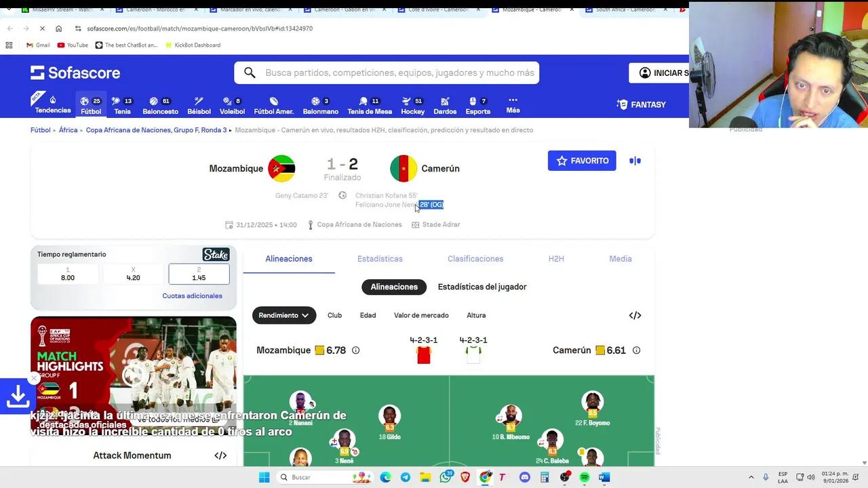Click the blue download arrow icon

tap(18, 396)
